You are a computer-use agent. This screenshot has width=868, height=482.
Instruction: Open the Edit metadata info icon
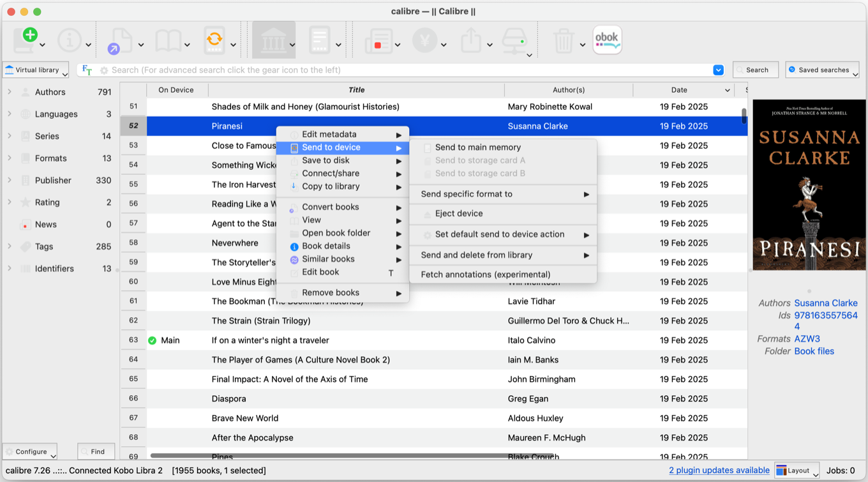[x=69, y=40]
